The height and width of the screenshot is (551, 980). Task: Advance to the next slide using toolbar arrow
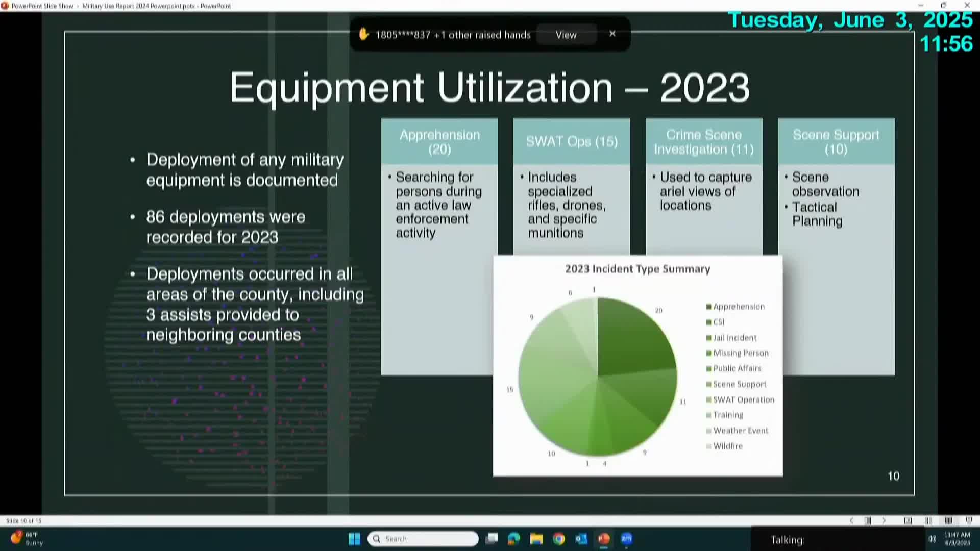(x=884, y=520)
